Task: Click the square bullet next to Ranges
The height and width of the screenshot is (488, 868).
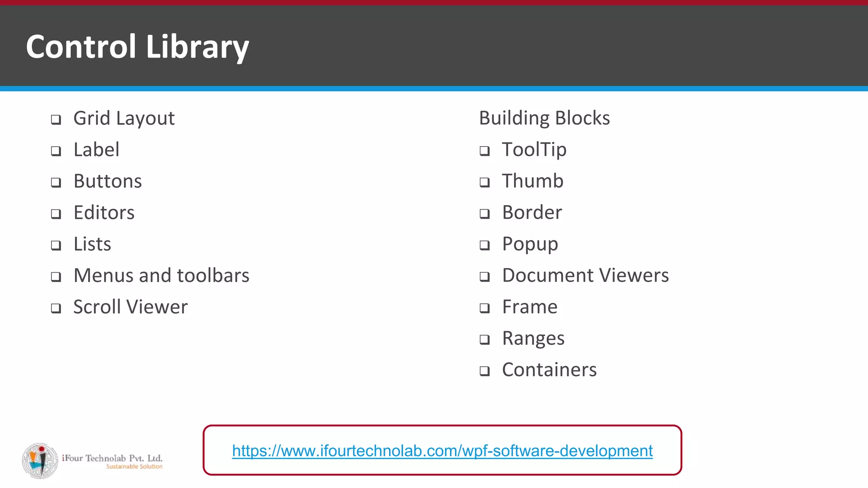Action: point(484,340)
